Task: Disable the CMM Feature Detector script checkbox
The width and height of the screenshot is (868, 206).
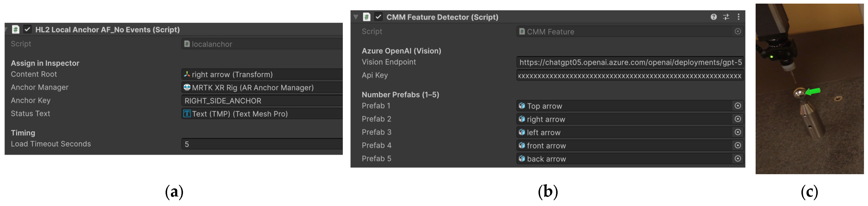Action: click(378, 17)
